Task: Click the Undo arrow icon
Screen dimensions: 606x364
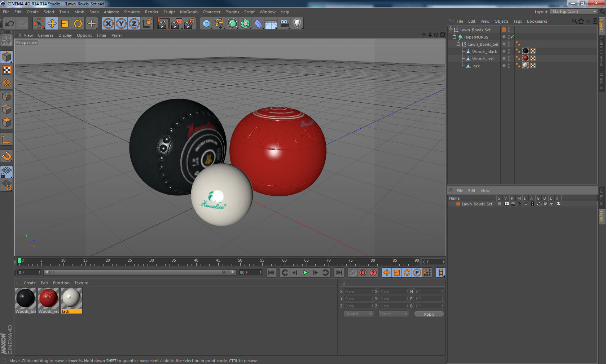Action: (x=10, y=24)
